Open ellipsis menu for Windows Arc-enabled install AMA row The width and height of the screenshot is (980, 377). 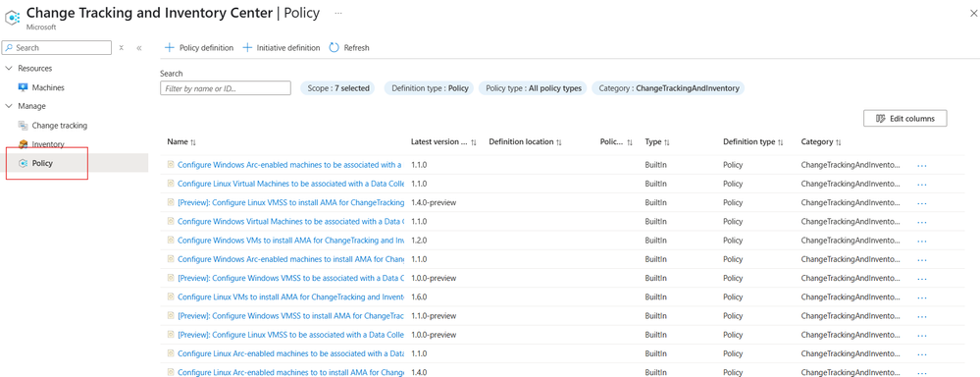click(921, 259)
